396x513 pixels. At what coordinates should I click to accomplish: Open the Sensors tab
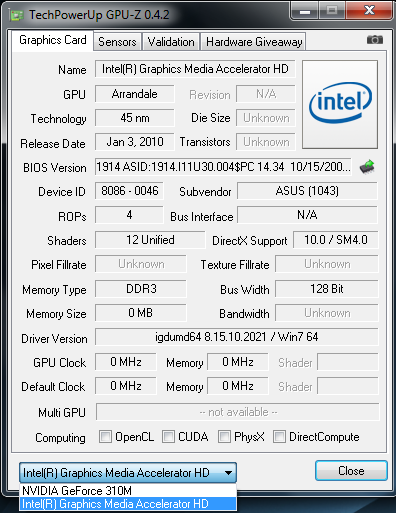click(x=117, y=42)
